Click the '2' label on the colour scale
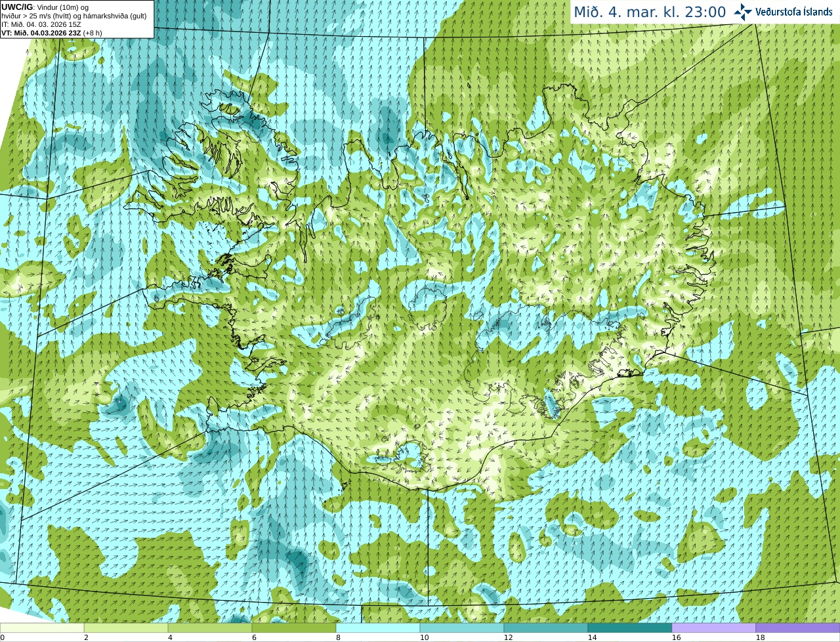Viewport: 840px width, 642px height. [x=86, y=637]
